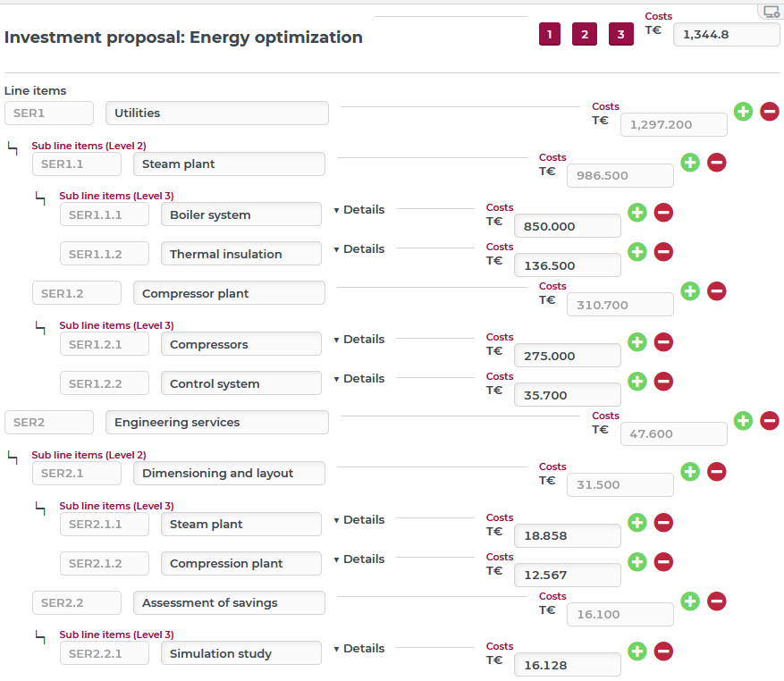Add row next to Thermal insulation
The image size is (784, 681).
[637, 251]
